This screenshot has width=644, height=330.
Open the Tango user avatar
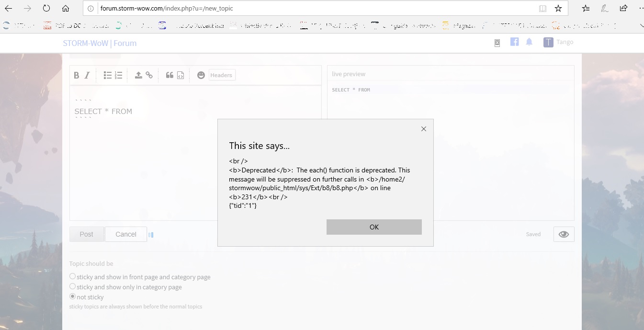548,42
